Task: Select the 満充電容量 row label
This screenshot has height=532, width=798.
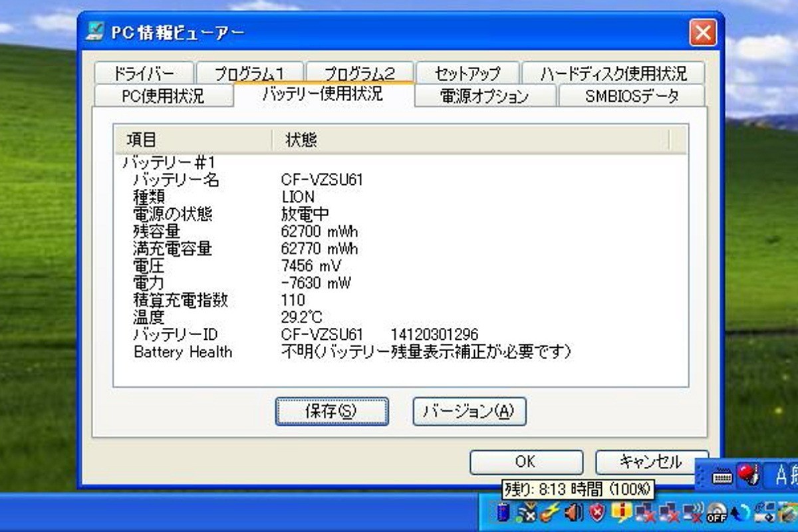Action: click(172, 249)
